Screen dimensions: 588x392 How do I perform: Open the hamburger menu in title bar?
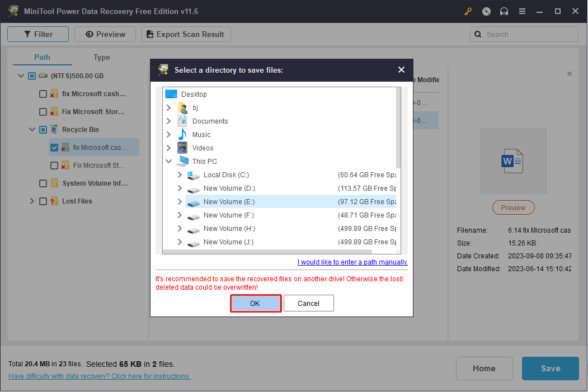coord(522,11)
